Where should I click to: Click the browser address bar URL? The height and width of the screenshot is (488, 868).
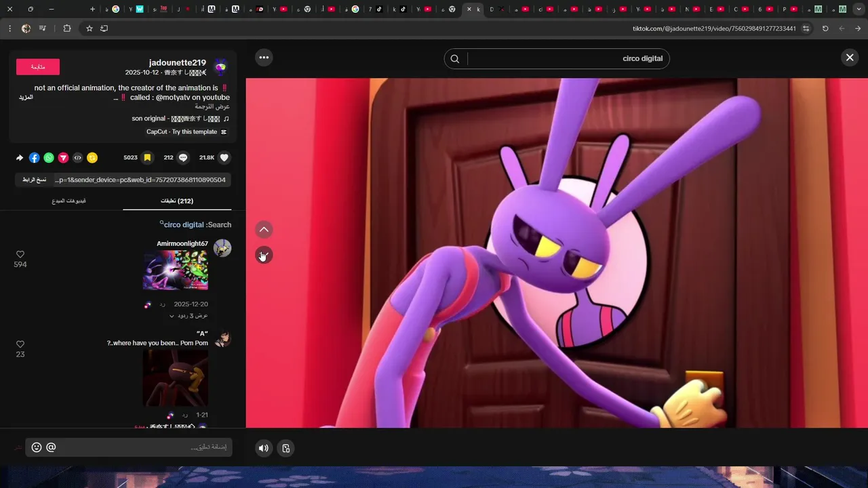click(714, 28)
